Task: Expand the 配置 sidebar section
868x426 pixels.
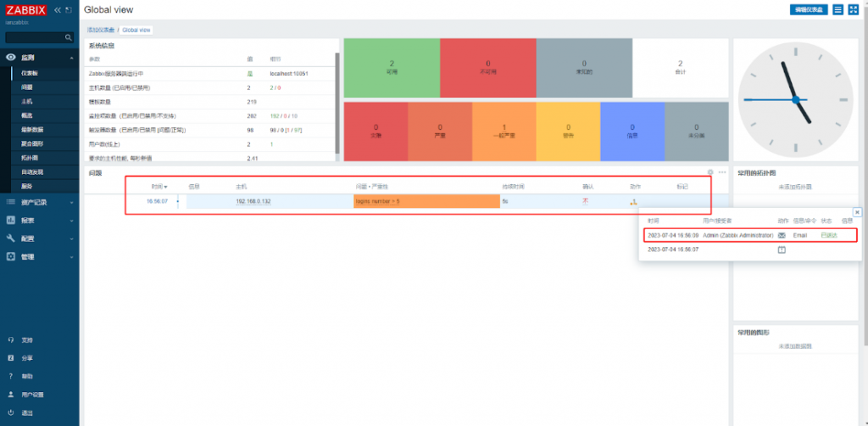Action: (x=39, y=238)
